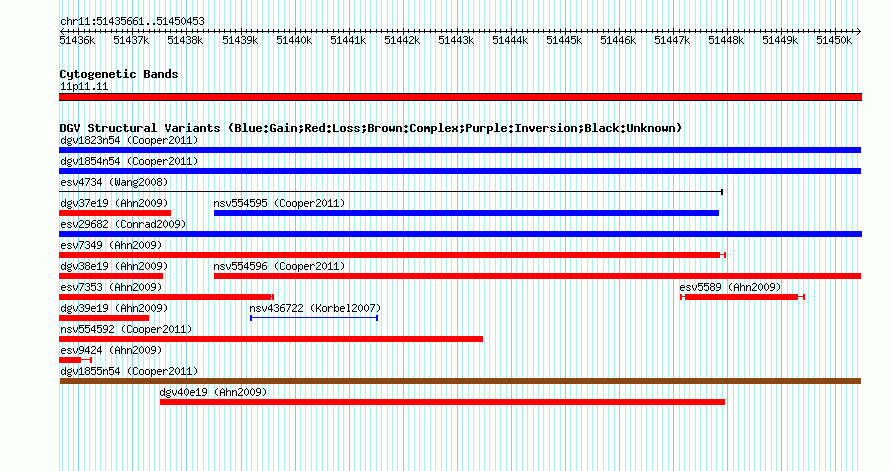Click the 51439k ruler tick label
Screen dimensions: 890x471
[240, 40]
